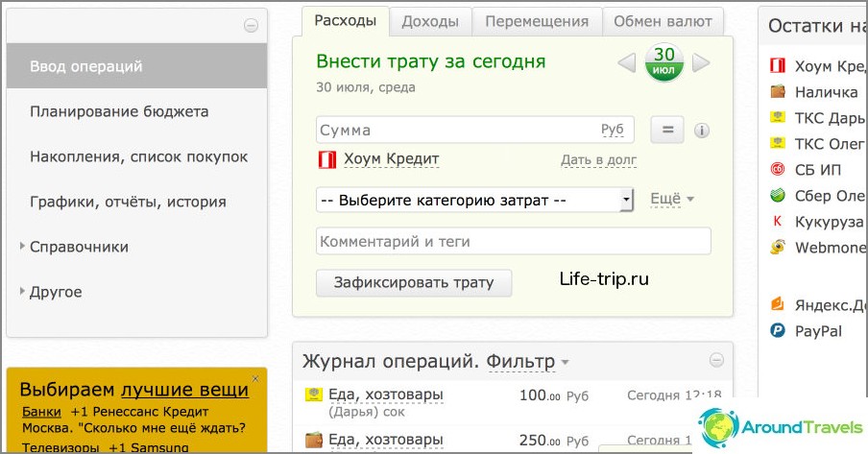Expand the Справочники menu section
This screenshot has width=868, height=454.
(x=79, y=247)
